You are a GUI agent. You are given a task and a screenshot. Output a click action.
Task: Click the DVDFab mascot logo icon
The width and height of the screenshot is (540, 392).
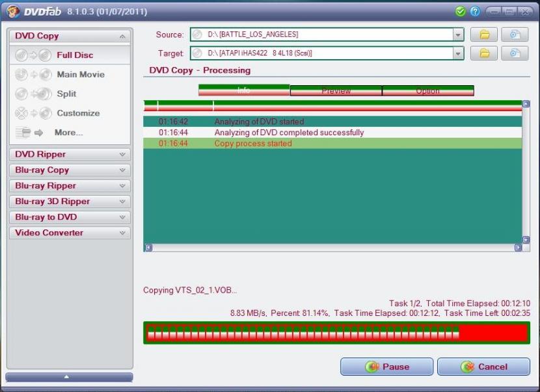(13, 11)
